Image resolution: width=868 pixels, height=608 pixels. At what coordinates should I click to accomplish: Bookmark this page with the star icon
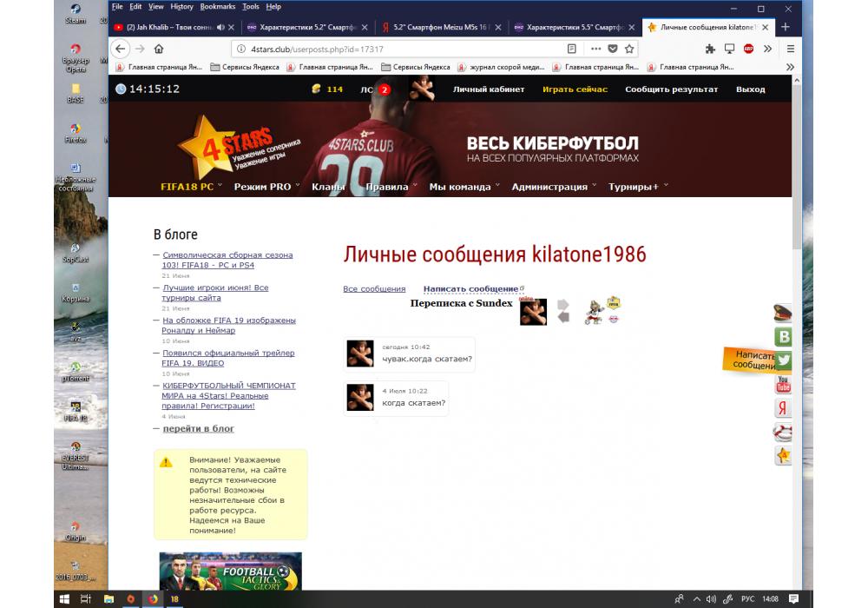629,49
